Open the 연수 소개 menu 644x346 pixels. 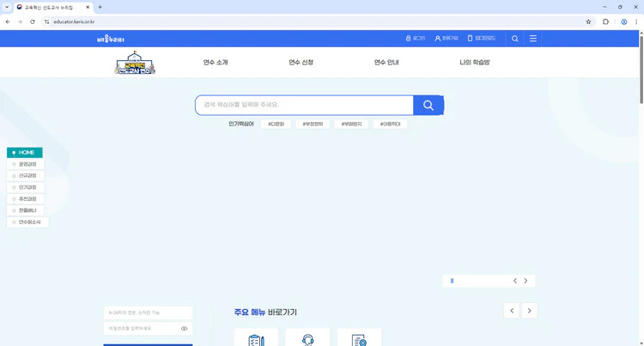click(216, 63)
